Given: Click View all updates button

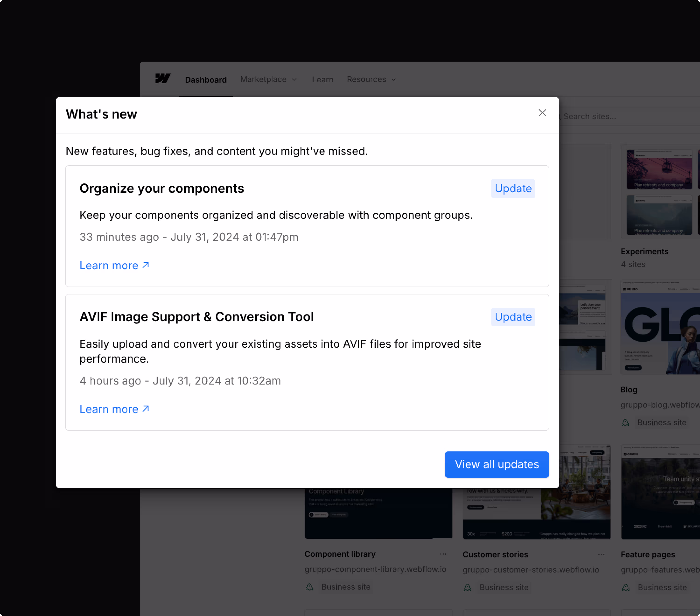Looking at the screenshot, I should [497, 464].
